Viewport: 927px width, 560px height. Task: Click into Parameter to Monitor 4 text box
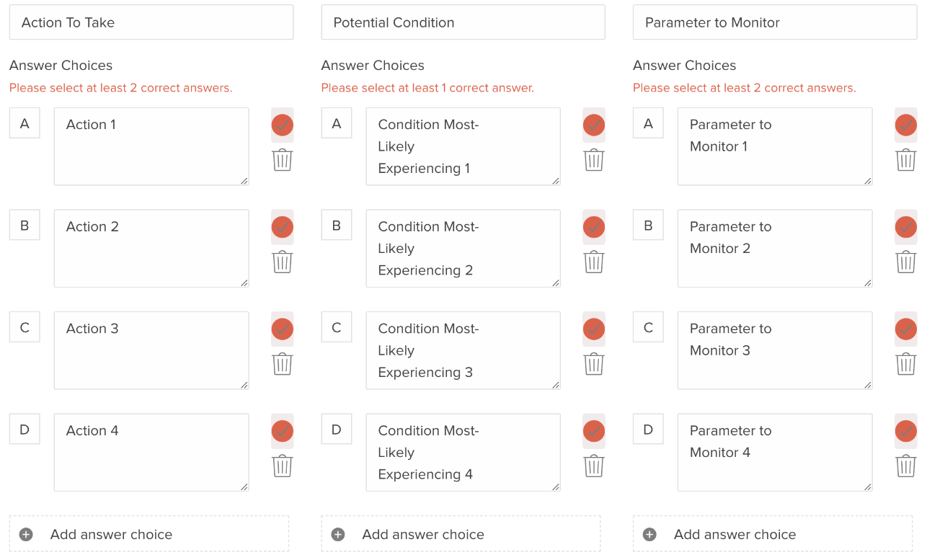pos(775,453)
